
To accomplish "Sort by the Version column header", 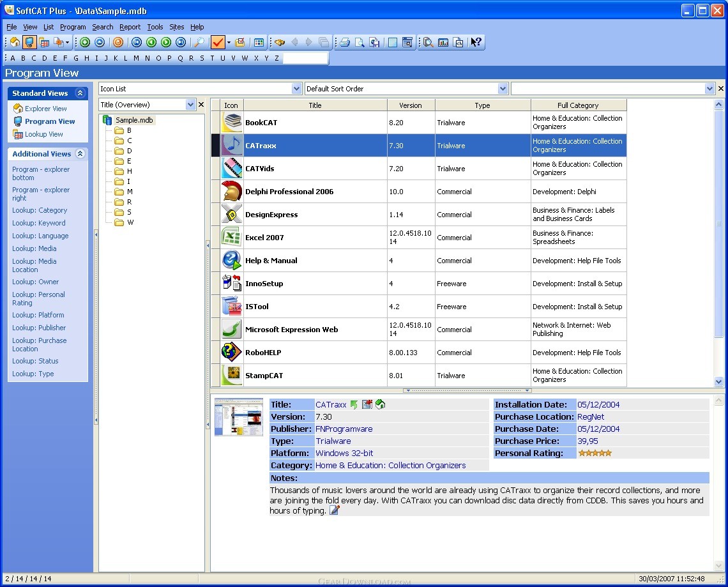I will pyautogui.click(x=411, y=105).
